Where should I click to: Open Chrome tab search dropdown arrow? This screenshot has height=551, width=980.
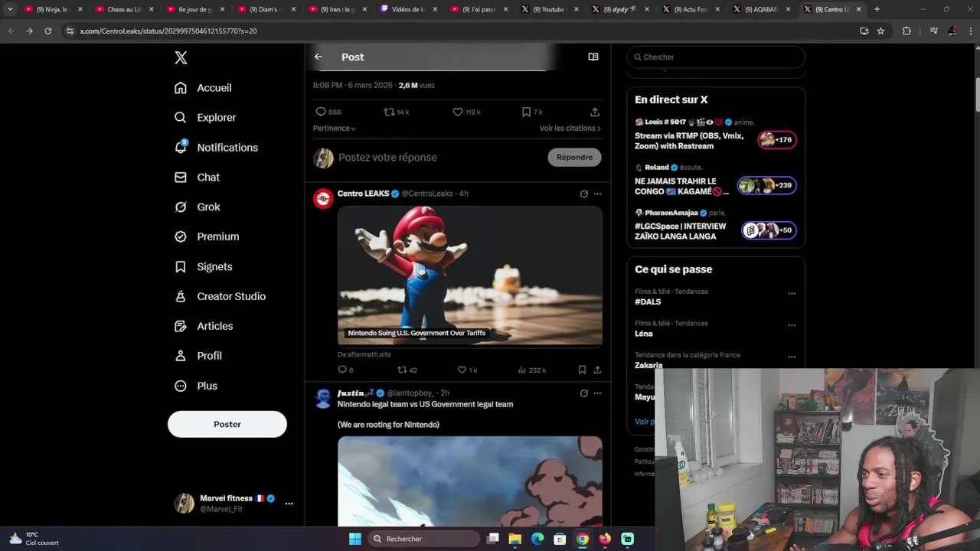pyautogui.click(x=10, y=9)
